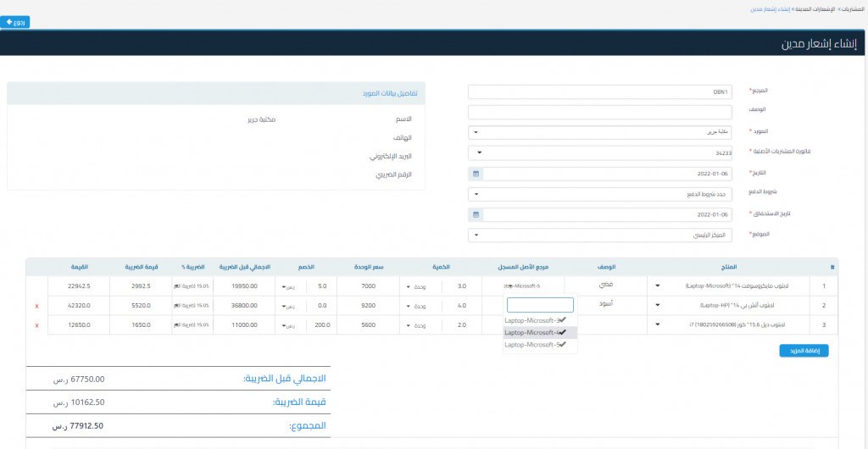
Task: Click description cell أسود in row 2
Action: (605, 304)
